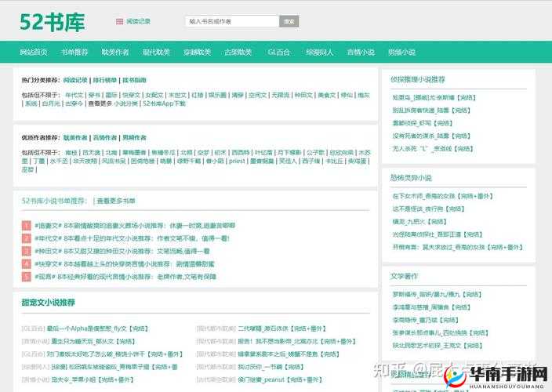
Task: Open the #快穿文# book list recommendation
Action: pos(124,264)
